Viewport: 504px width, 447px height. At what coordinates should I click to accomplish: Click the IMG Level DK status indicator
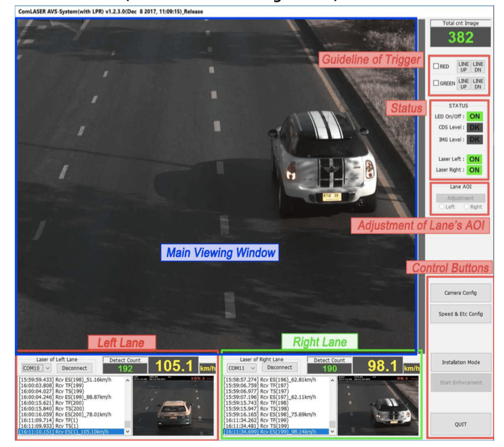click(474, 139)
